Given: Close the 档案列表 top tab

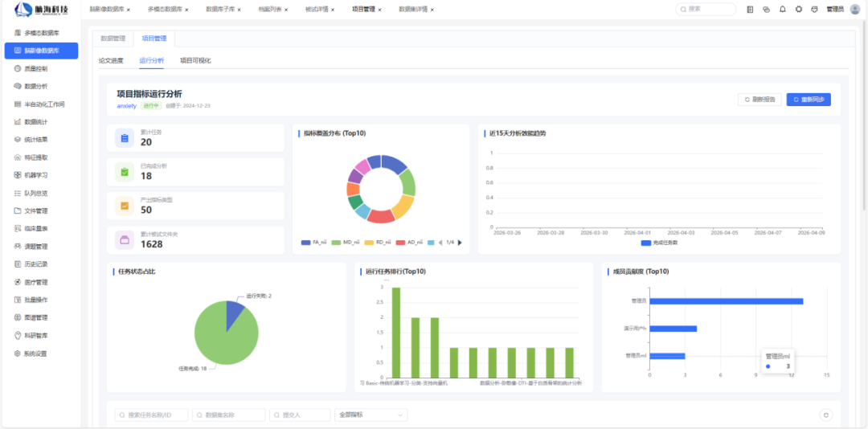Looking at the screenshot, I should (286, 10).
